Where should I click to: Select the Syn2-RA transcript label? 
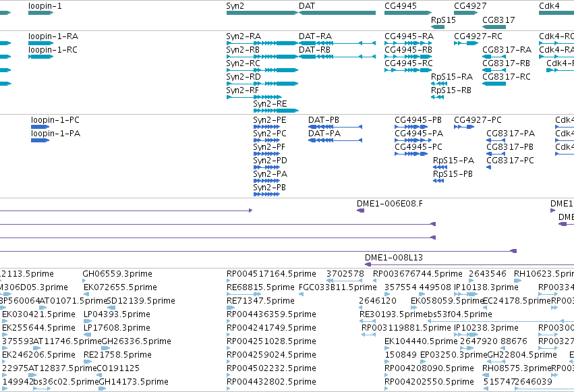click(x=243, y=36)
